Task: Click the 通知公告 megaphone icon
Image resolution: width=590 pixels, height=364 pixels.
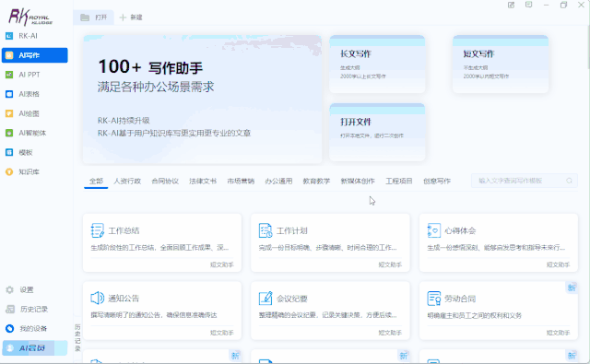Action: coord(98,299)
